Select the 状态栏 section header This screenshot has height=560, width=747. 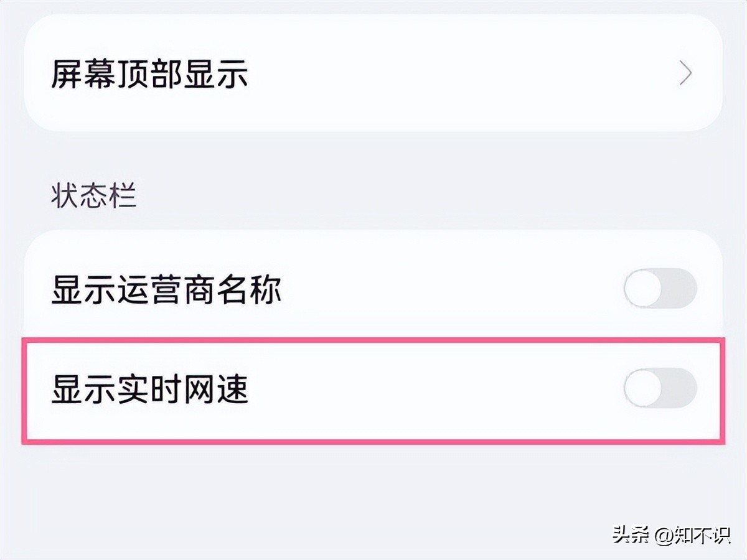93,195
